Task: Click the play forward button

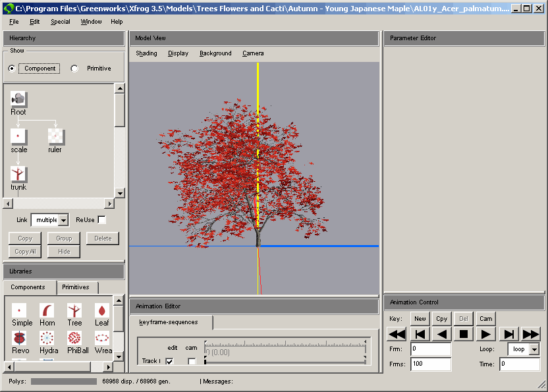Action: click(485, 334)
